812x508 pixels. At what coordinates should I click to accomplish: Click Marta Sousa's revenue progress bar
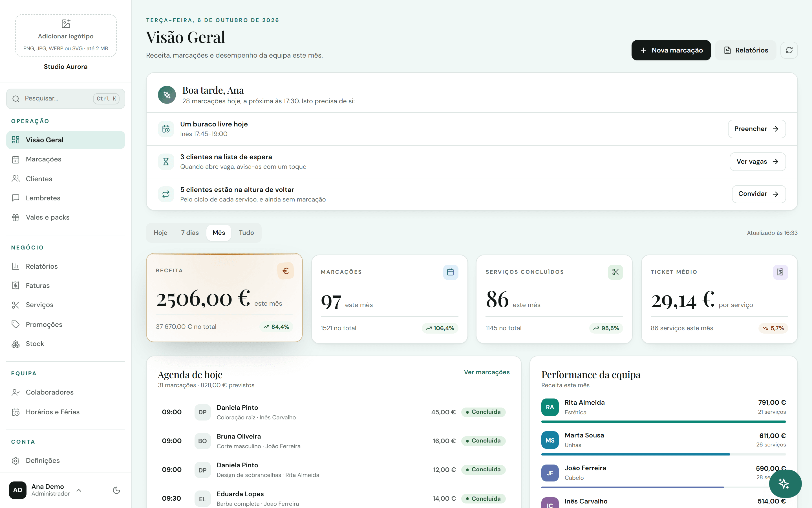663,454
